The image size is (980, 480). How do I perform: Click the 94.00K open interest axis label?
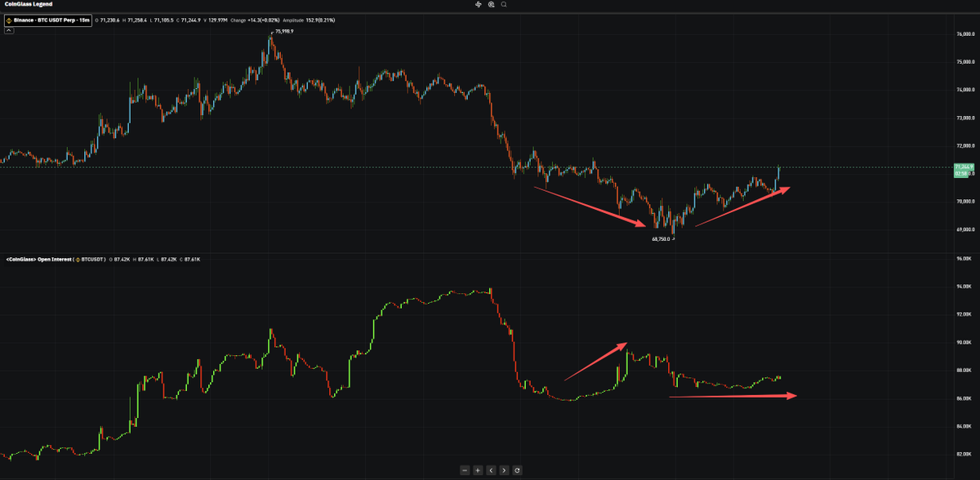click(x=964, y=287)
